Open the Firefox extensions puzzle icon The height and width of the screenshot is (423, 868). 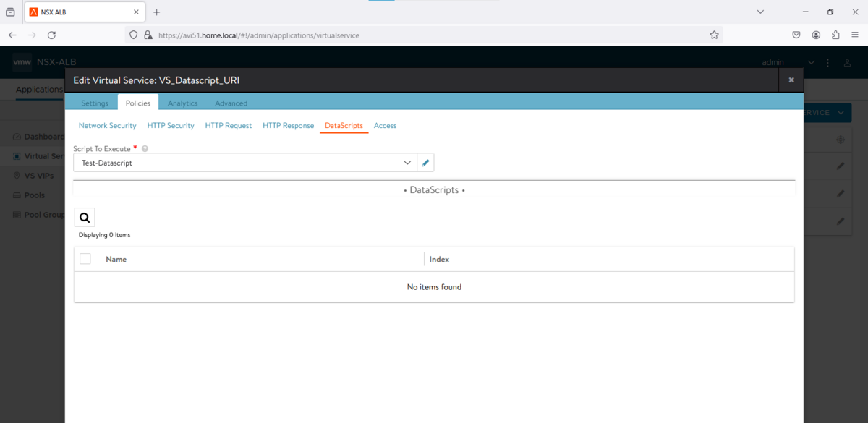tap(835, 35)
